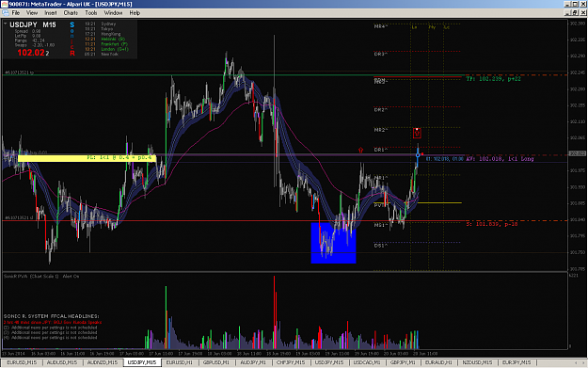Open the Insert menu
This screenshot has width=588, height=368.
pyautogui.click(x=51, y=13)
